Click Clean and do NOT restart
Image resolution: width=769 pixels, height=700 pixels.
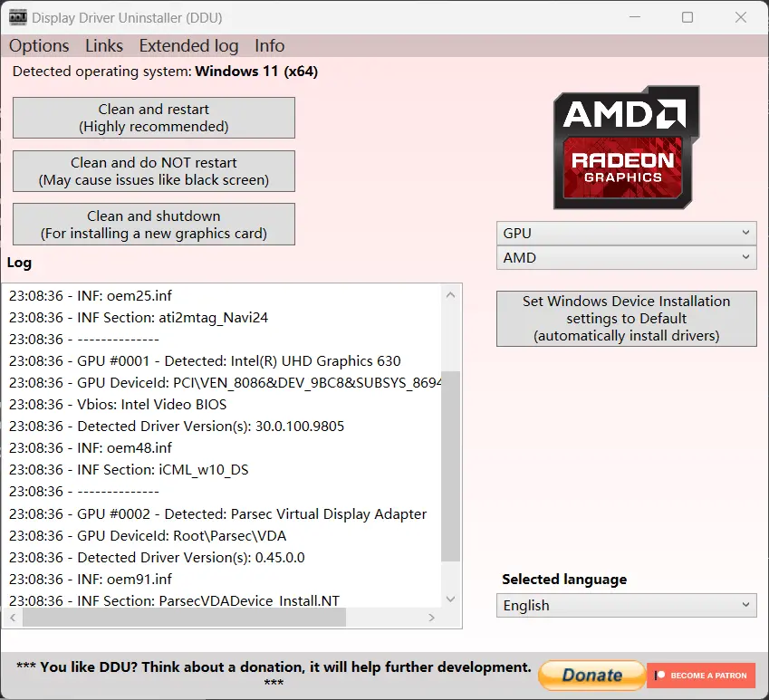[153, 171]
